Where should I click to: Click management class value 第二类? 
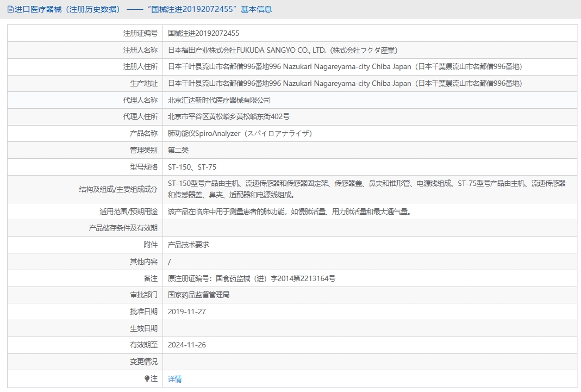pos(178,150)
